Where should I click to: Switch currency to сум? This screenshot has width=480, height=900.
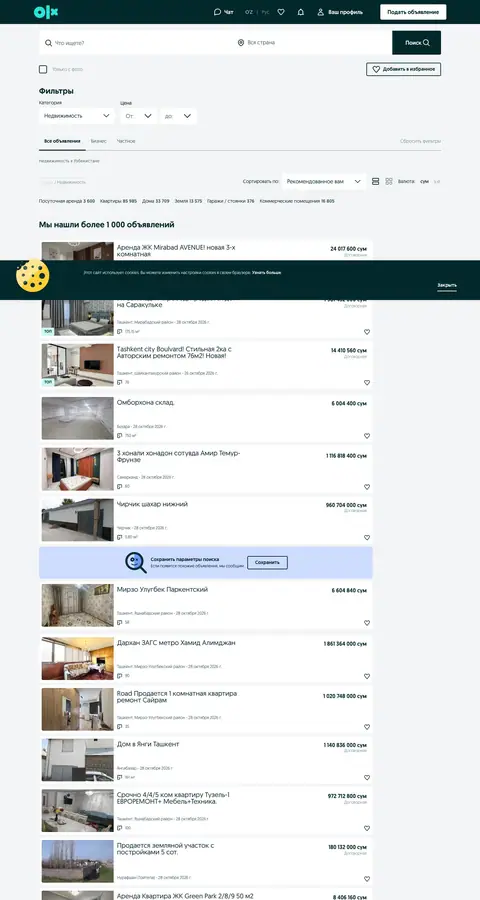coord(424,181)
